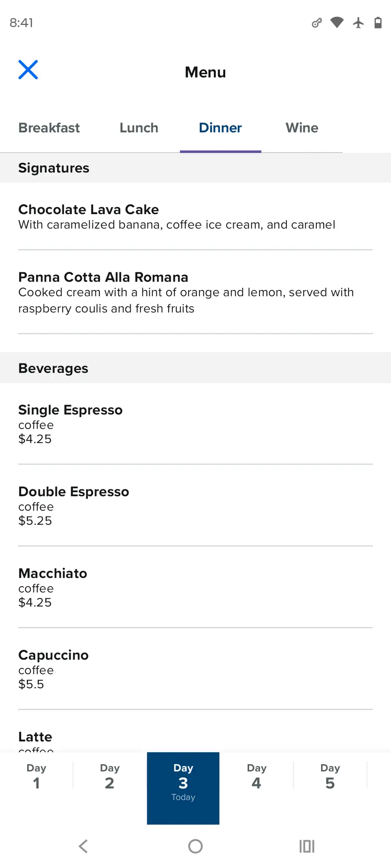
Task: Tap the battery icon in the status bar
Action: (x=378, y=22)
